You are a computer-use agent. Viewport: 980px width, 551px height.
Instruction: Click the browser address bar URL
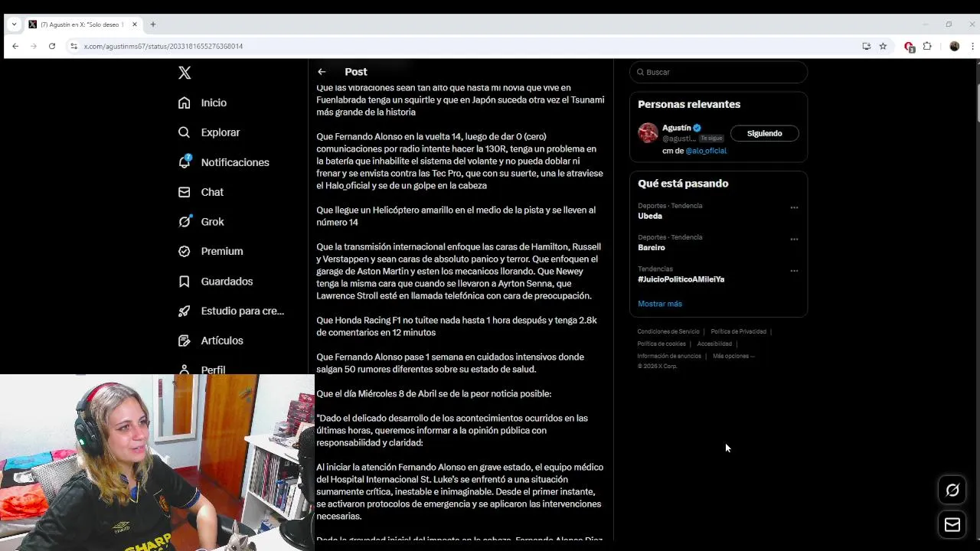click(163, 46)
